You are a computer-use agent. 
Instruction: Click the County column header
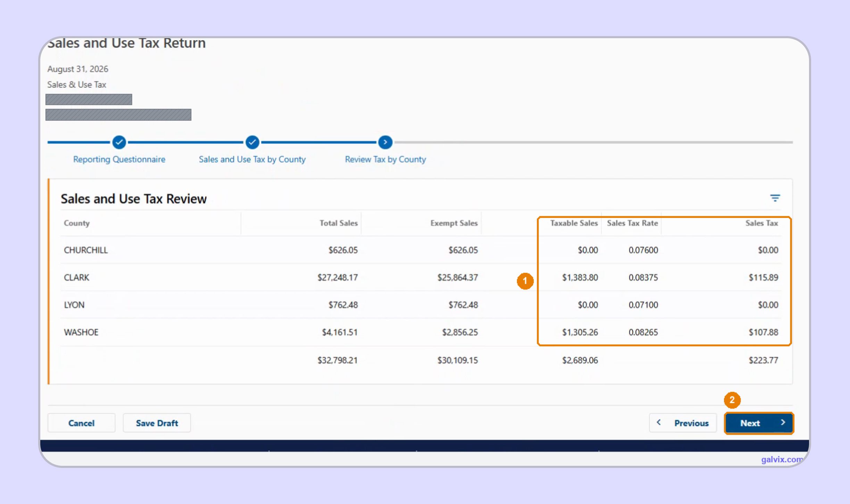click(77, 223)
